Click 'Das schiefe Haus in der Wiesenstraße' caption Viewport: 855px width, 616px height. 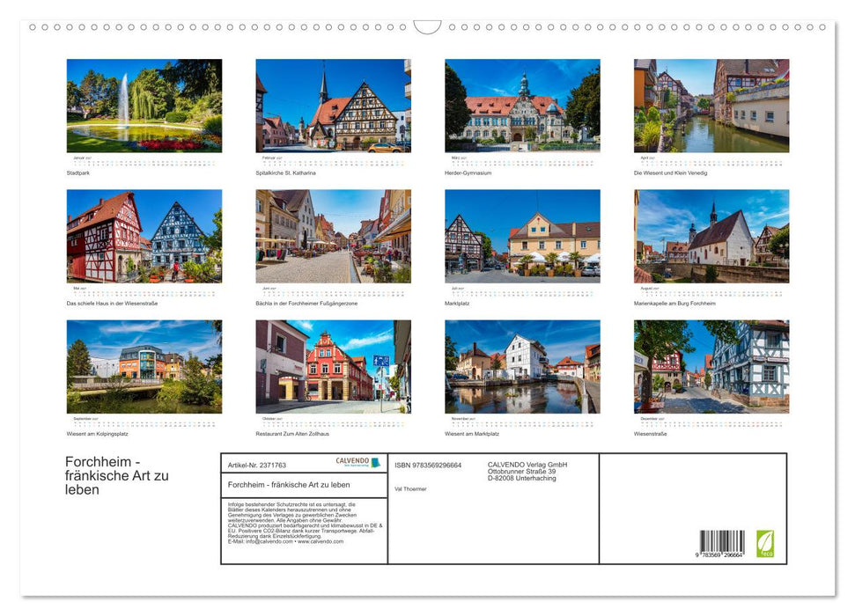[113, 303]
